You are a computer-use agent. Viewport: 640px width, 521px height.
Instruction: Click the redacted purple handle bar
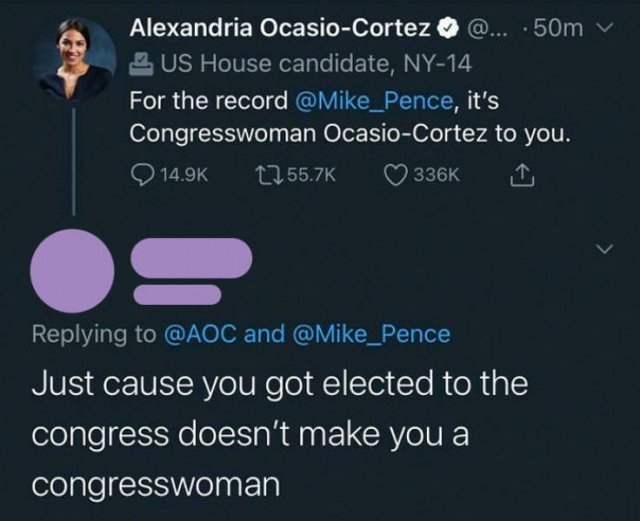(178, 295)
